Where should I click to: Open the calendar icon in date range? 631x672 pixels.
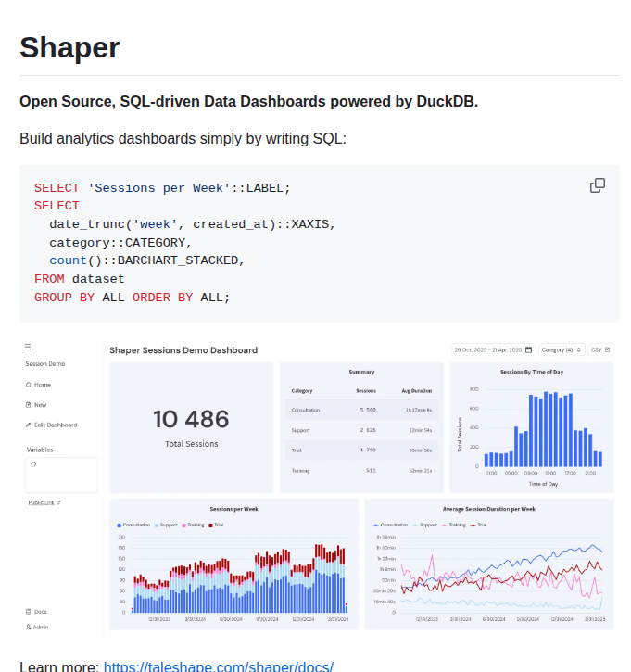(x=528, y=350)
